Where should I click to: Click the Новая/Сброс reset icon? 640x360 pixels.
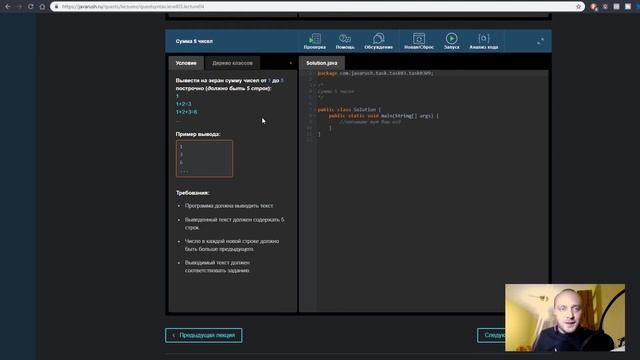(419, 41)
